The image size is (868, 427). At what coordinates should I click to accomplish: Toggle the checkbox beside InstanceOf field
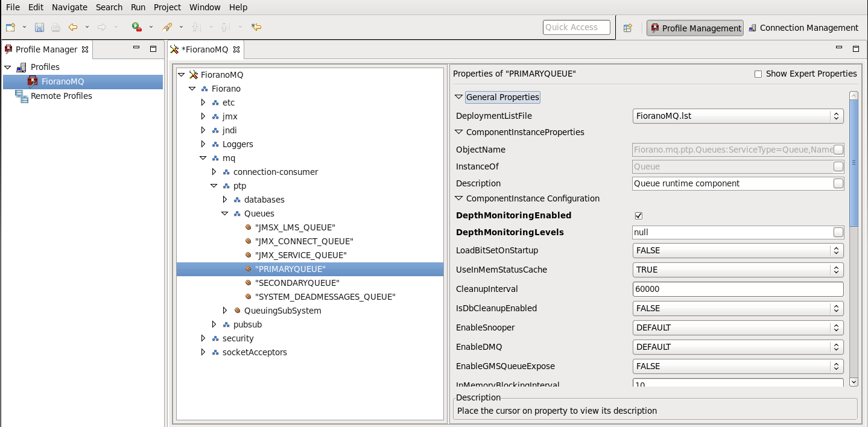click(x=838, y=166)
